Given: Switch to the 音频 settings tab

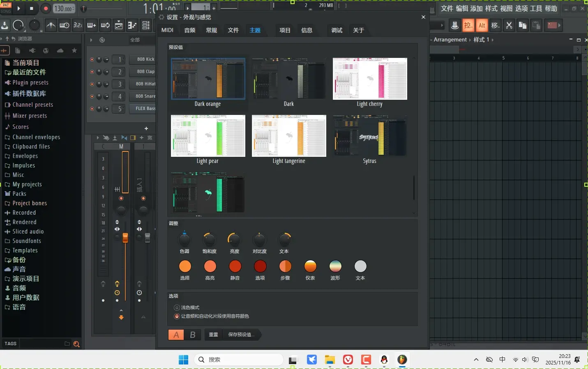Looking at the screenshot, I should tap(190, 30).
